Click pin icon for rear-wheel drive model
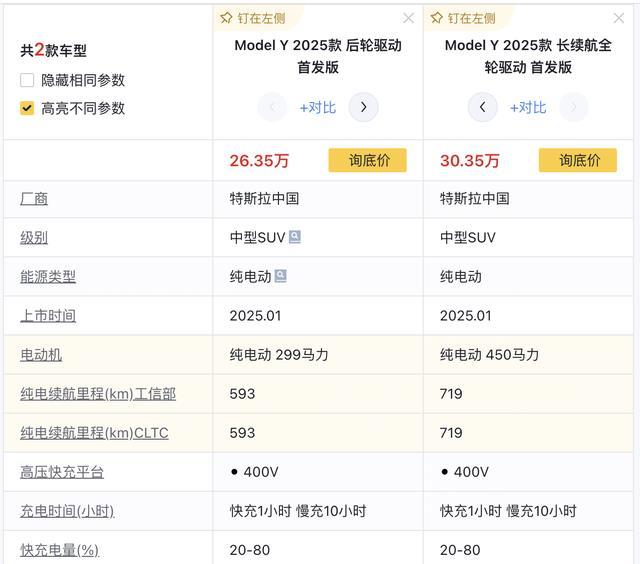The height and width of the screenshot is (564, 640). tap(226, 18)
